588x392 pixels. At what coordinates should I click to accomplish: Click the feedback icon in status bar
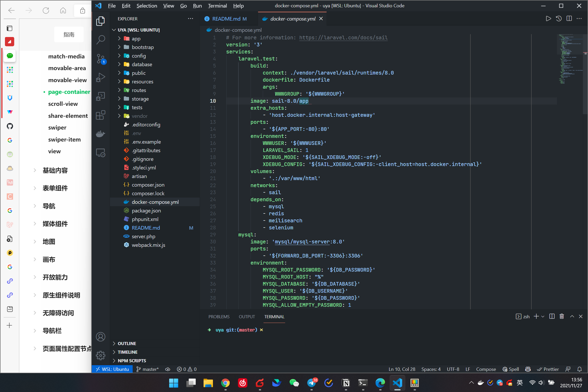pyautogui.click(x=568, y=369)
